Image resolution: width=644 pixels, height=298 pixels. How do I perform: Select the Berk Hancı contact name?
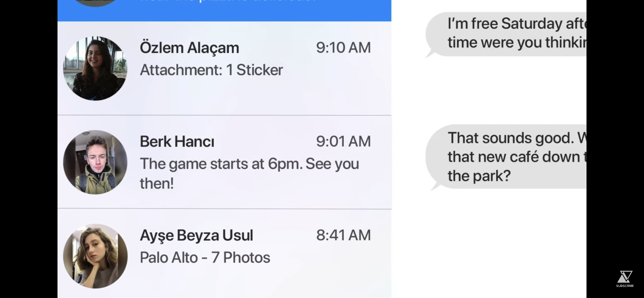pos(177,142)
